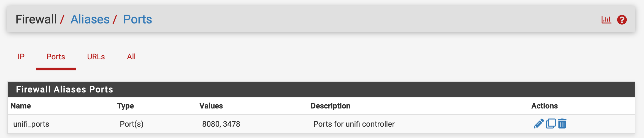
Task: Select the Ports tab
Action: point(56,57)
